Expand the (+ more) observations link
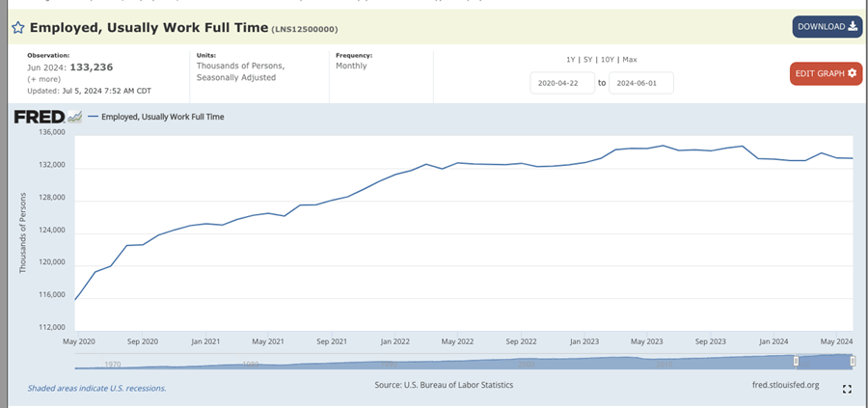This screenshot has width=868, height=408. point(44,79)
